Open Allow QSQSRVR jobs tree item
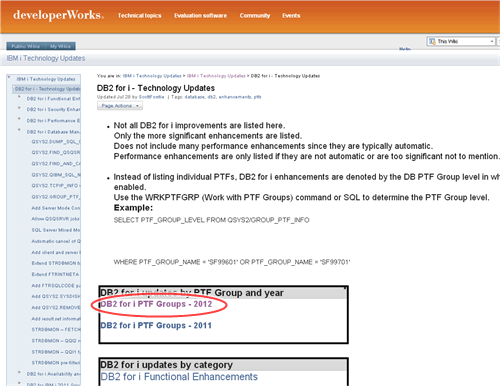500x386 pixels. [56, 219]
